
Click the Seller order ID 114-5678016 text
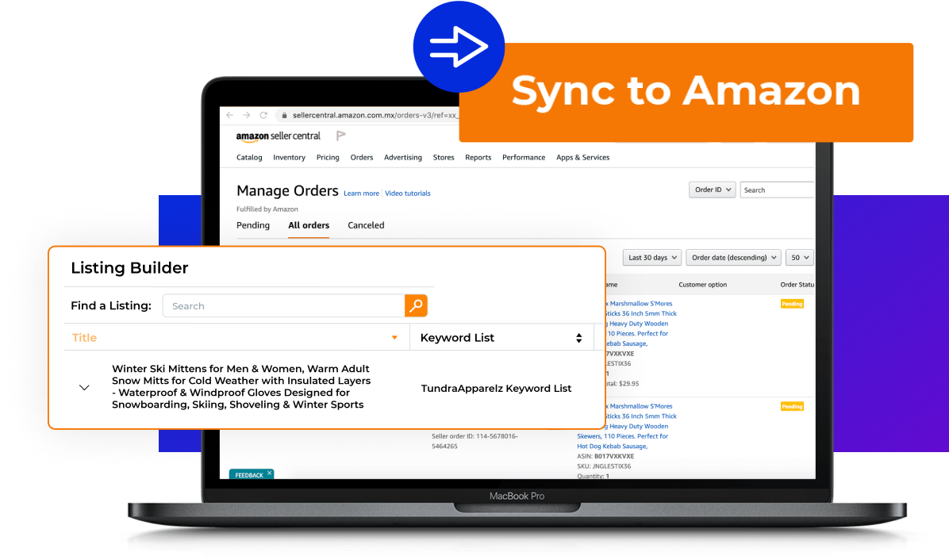tap(474, 441)
